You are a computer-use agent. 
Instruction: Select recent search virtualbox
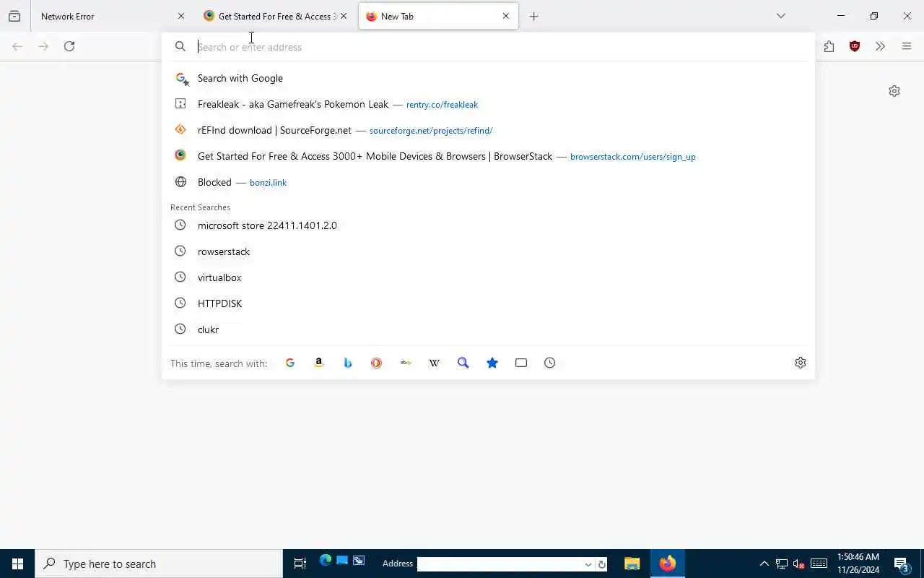[488, 277]
